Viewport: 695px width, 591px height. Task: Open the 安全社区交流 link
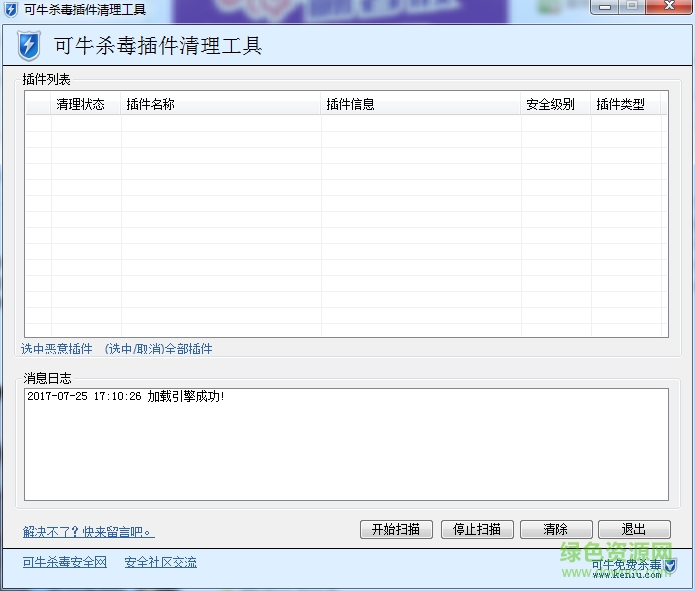click(160, 562)
